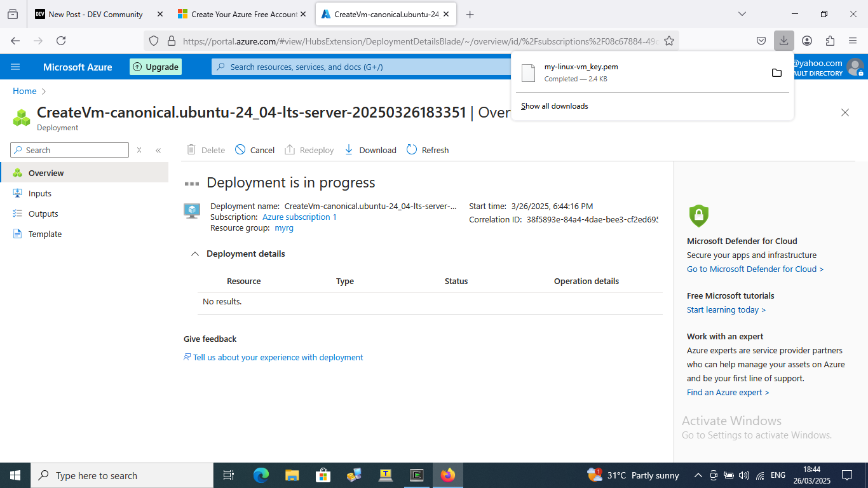The width and height of the screenshot is (868, 488).
Task: Open the list all tabs dropdown
Action: click(742, 14)
